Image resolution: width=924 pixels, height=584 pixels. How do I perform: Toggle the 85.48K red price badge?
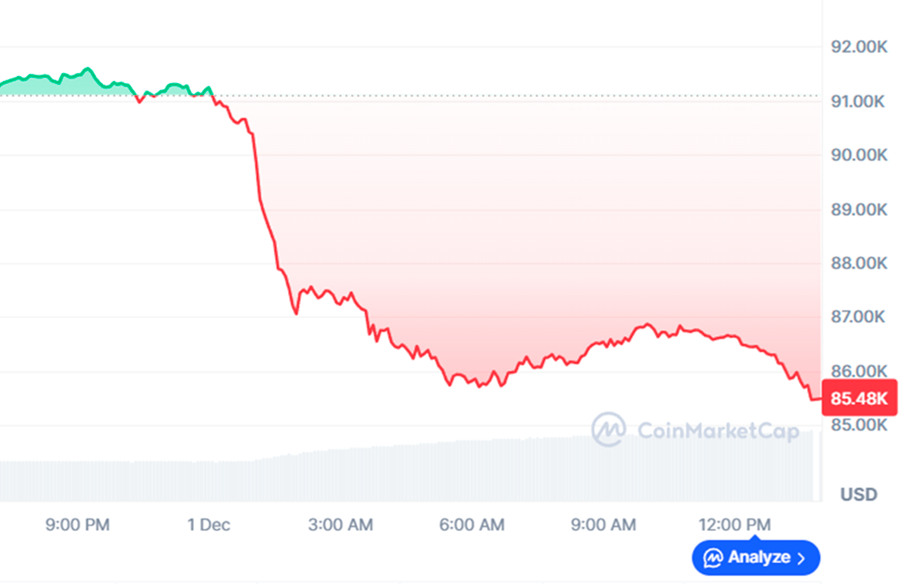[859, 398]
